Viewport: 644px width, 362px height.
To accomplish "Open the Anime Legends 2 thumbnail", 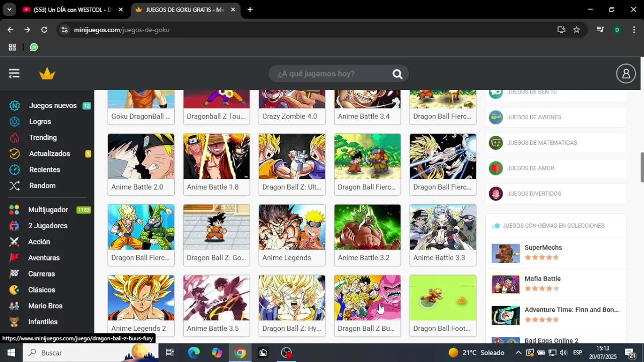I will pos(141,298).
